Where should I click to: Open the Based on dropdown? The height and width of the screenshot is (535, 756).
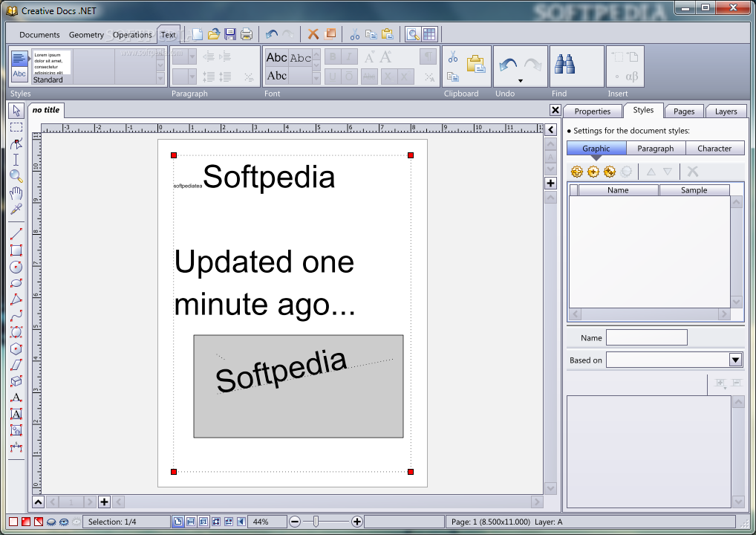coord(735,360)
